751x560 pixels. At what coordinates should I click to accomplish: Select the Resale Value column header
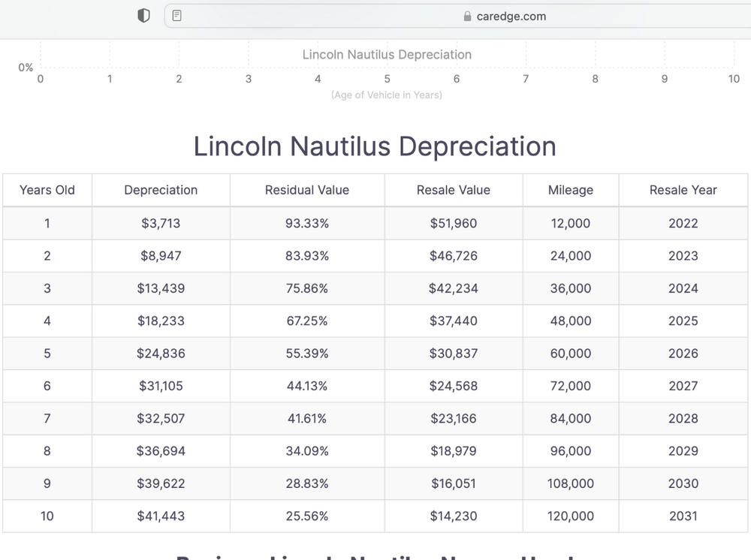pos(454,190)
